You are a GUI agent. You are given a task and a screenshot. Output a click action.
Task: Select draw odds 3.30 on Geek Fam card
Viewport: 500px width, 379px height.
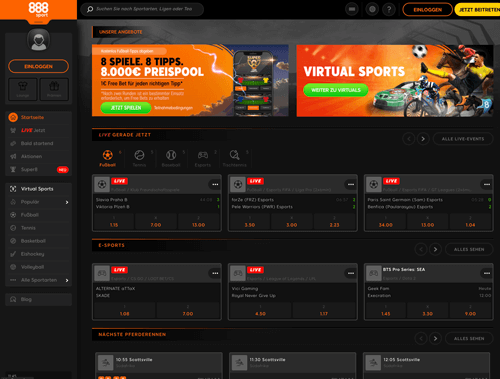(428, 311)
